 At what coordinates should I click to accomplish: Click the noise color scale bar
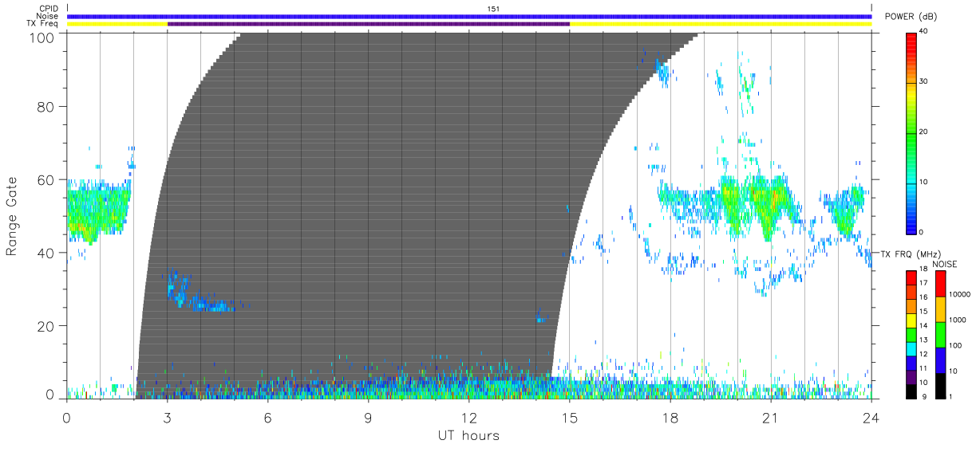(x=940, y=334)
